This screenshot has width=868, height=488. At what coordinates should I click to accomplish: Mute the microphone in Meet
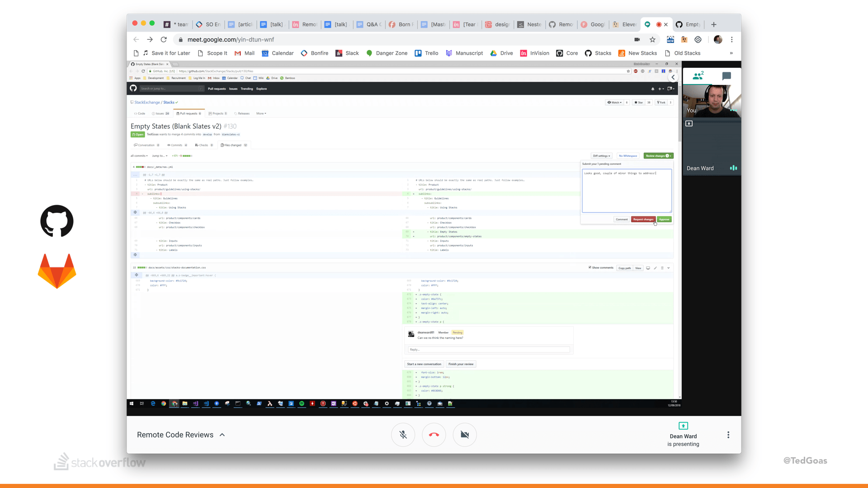point(403,435)
